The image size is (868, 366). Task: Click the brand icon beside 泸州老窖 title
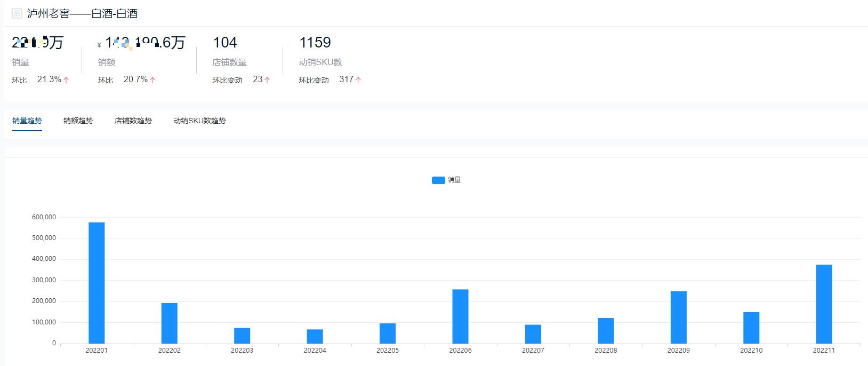[17, 13]
